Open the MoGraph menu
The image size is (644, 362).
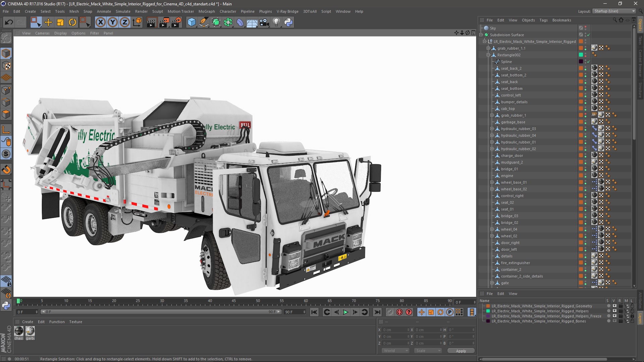coord(207,11)
